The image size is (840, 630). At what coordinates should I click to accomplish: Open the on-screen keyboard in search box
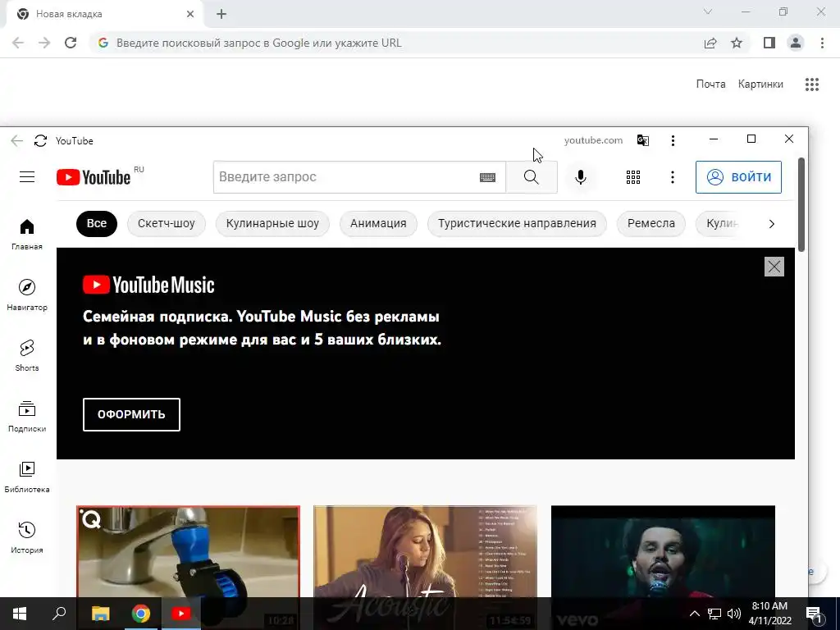click(x=487, y=177)
